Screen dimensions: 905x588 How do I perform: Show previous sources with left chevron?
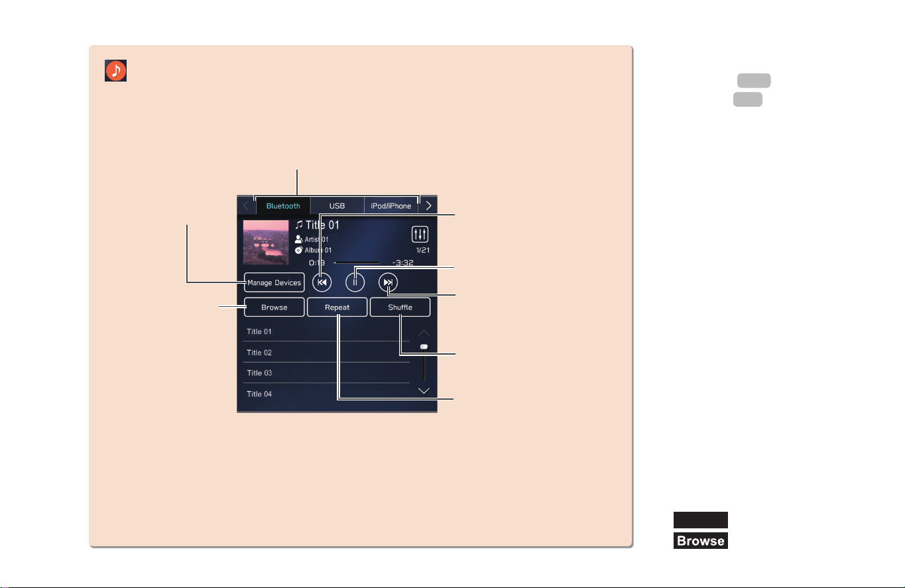point(246,206)
